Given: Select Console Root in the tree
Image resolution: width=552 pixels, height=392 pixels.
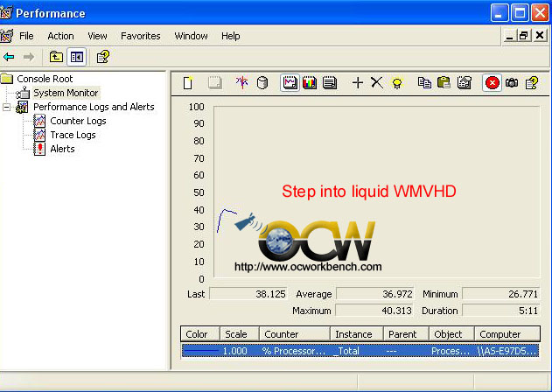Looking at the screenshot, I should click(x=45, y=79).
